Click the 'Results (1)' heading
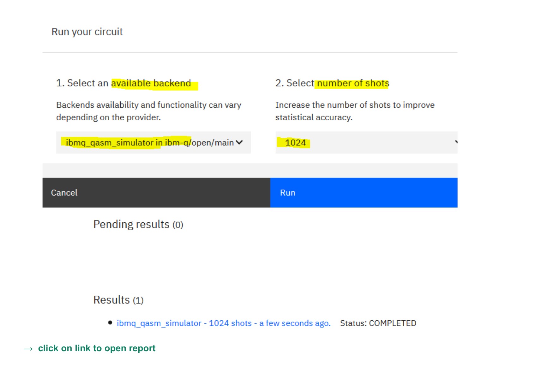 (x=118, y=300)
